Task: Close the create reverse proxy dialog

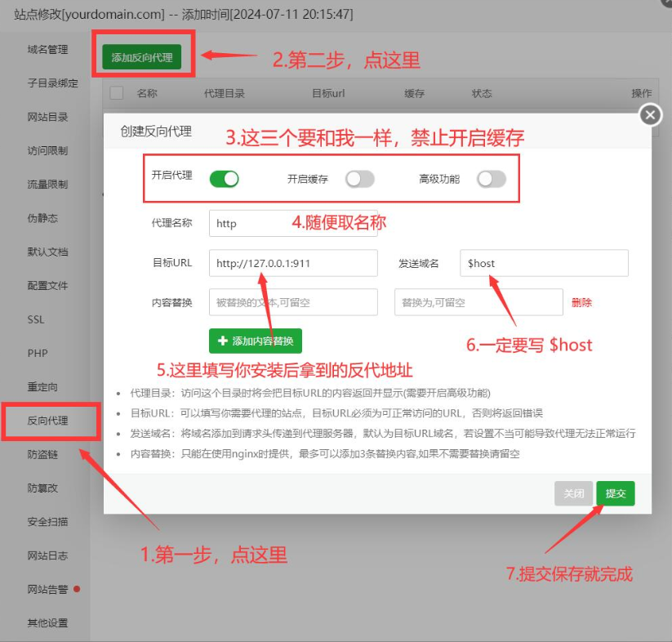Action: (x=649, y=115)
